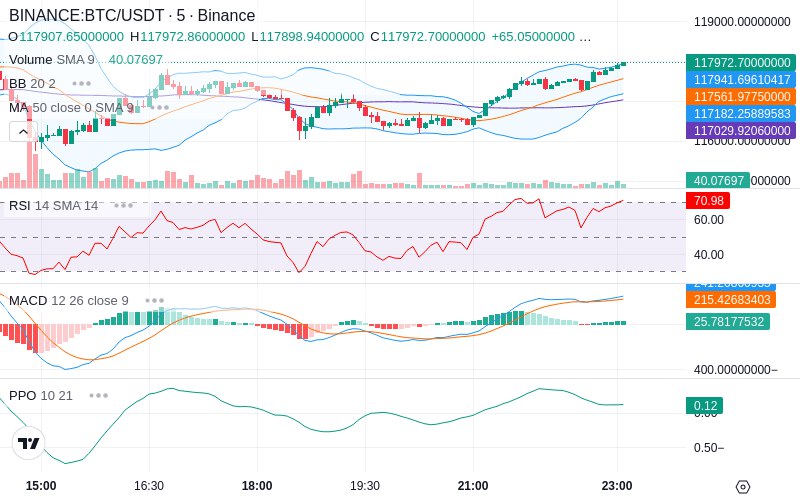Open chart settings hexagon icon

coord(743,487)
